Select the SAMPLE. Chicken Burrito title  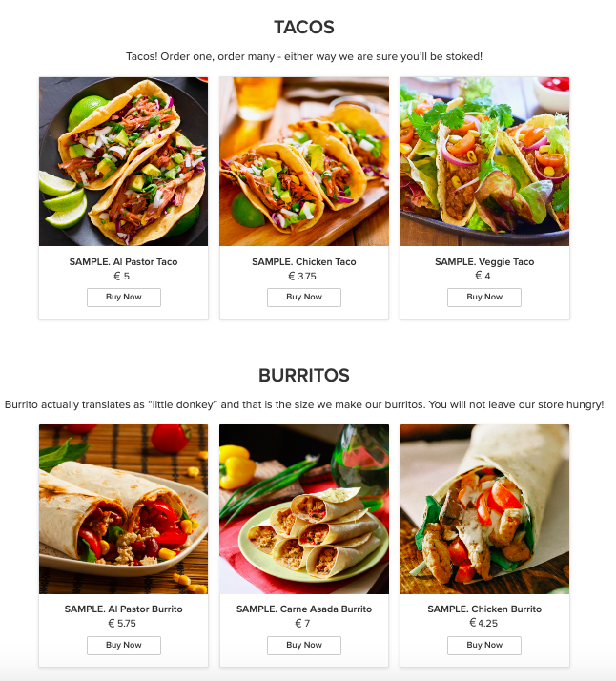tap(484, 609)
